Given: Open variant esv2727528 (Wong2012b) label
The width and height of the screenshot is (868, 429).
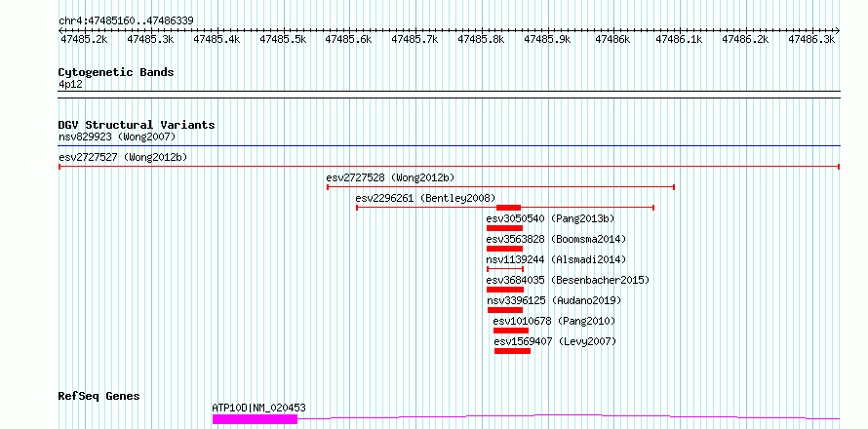Looking at the screenshot, I should (391, 177).
